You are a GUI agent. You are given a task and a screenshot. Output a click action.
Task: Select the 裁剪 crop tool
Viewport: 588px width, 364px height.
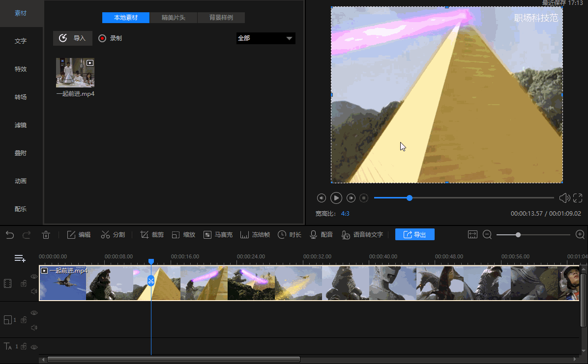click(x=151, y=235)
